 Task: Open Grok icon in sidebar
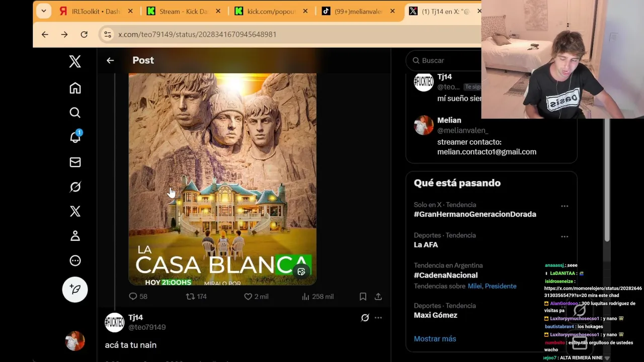tap(75, 187)
